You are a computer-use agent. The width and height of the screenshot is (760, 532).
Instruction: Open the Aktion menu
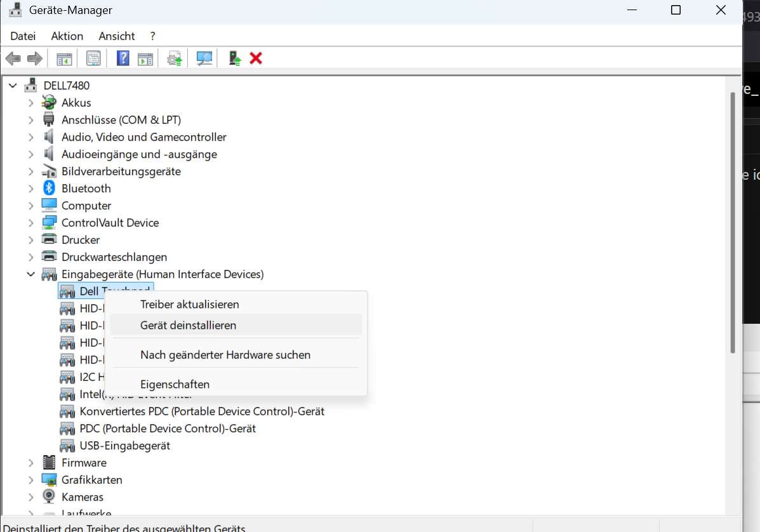67,36
